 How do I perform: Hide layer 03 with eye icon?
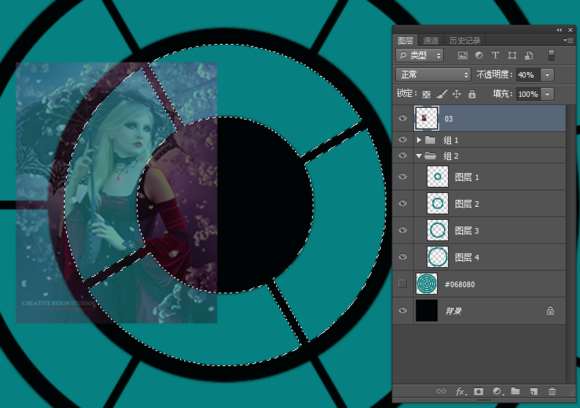pyautogui.click(x=403, y=118)
